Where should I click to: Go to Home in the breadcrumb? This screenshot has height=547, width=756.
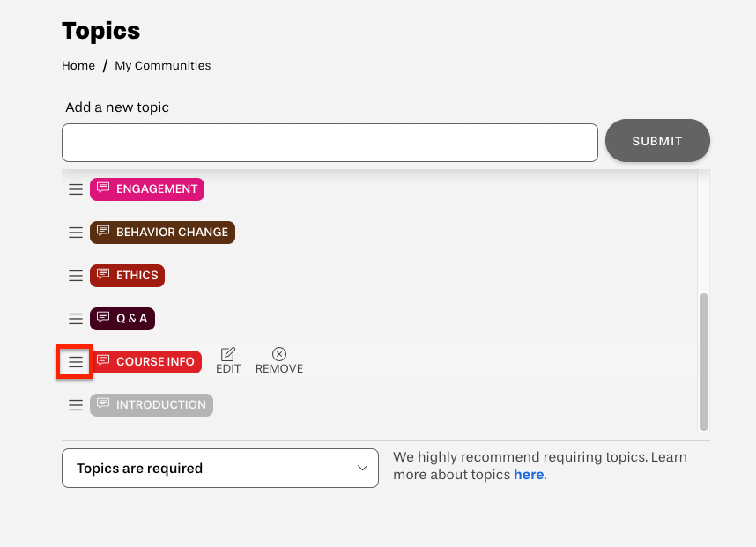point(78,65)
